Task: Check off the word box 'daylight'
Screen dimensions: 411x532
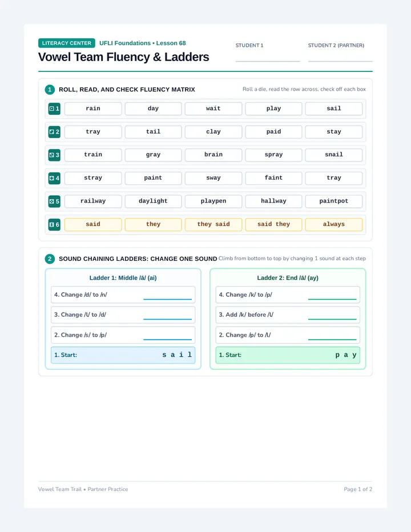Action: [x=153, y=201]
